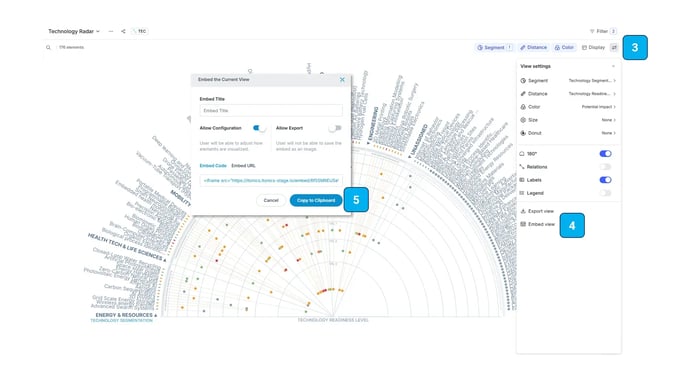Open the more options dash icon

(x=111, y=31)
